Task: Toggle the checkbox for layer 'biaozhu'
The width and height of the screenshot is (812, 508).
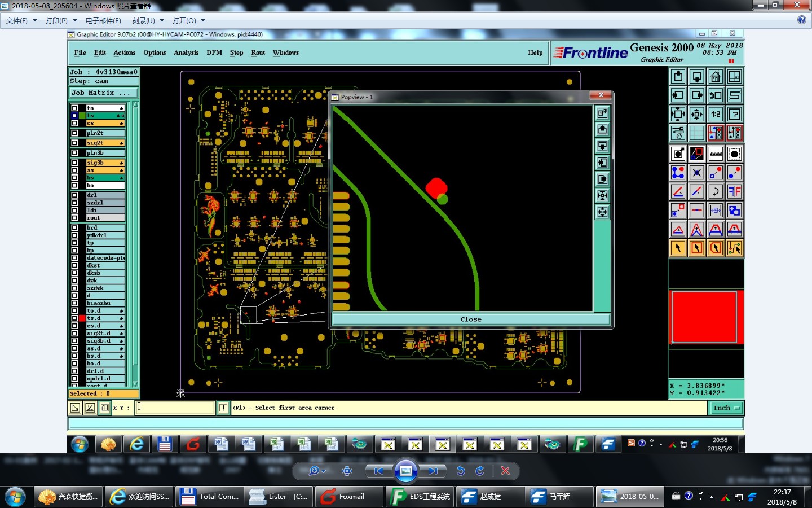Action: pos(74,303)
